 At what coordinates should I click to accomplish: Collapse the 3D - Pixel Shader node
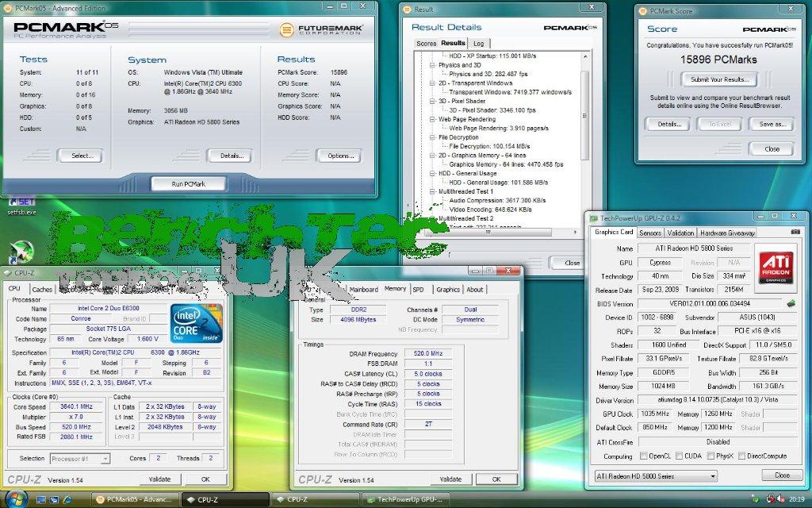pyautogui.click(x=432, y=101)
